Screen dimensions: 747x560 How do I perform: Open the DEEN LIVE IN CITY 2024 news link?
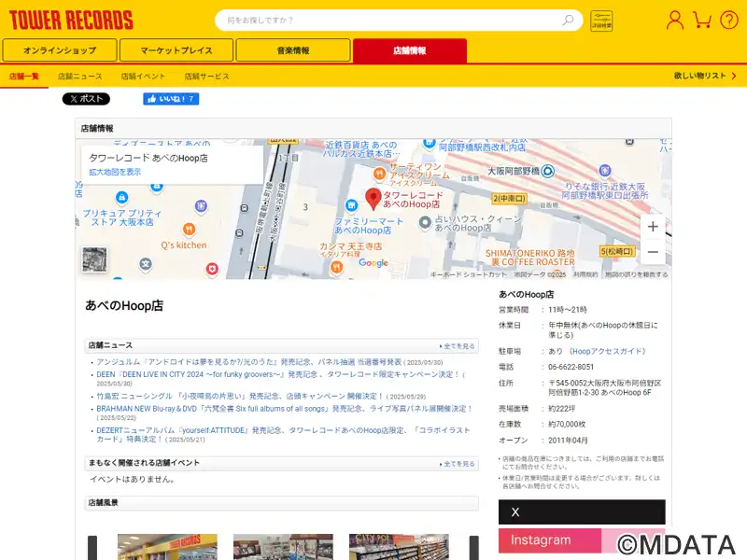click(x=278, y=374)
